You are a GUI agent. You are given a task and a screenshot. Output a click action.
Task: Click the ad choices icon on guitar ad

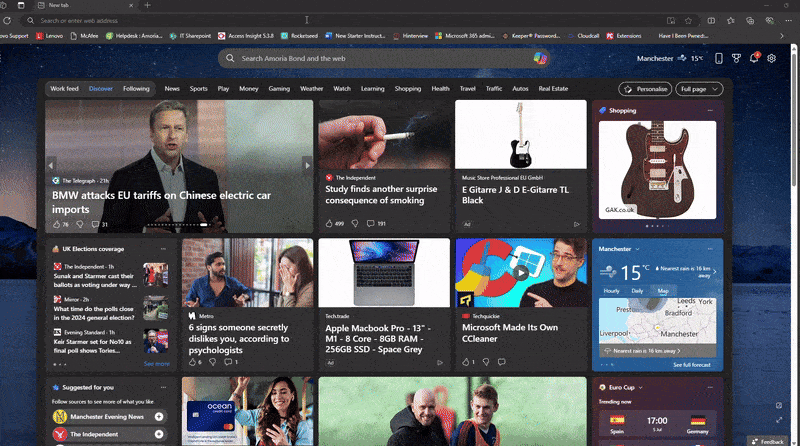(577, 224)
